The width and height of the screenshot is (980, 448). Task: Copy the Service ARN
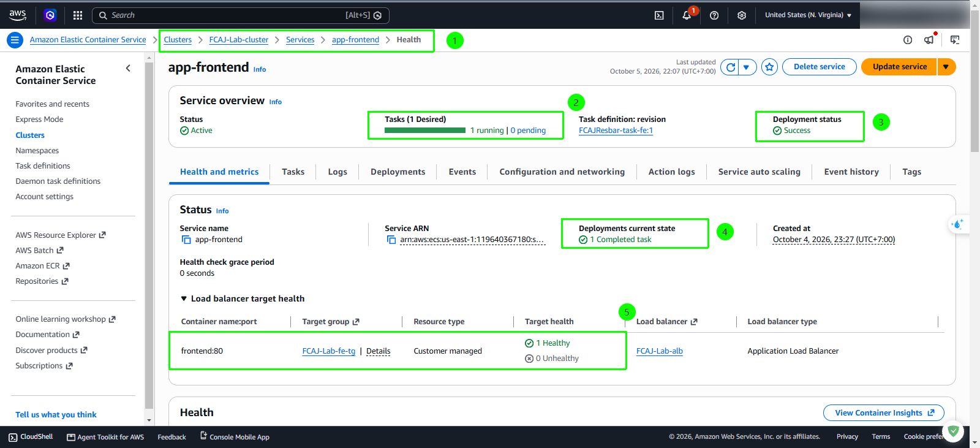(391, 240)
